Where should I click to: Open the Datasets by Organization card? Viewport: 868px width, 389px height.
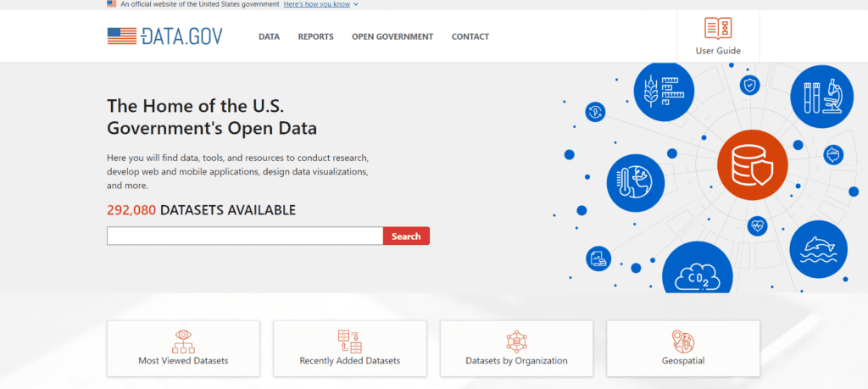(516, 348)
